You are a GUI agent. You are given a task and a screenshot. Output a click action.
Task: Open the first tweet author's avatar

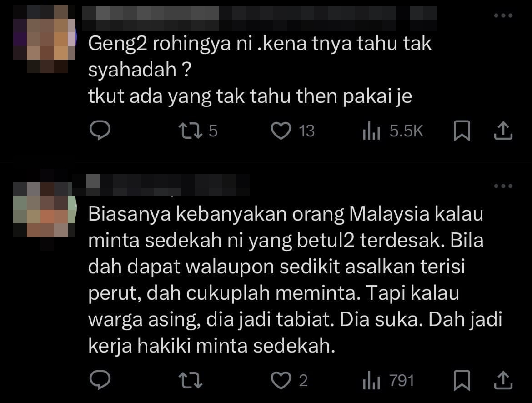45,39
